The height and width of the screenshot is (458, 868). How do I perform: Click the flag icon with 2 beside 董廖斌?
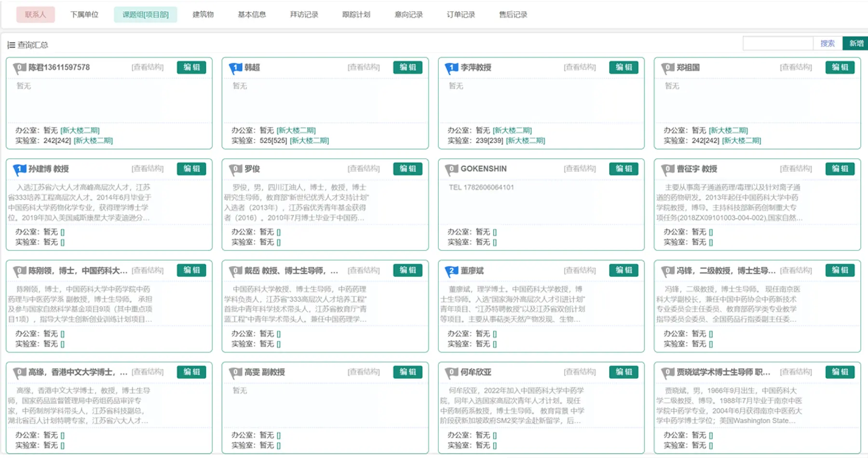click(x=451, y=271)
